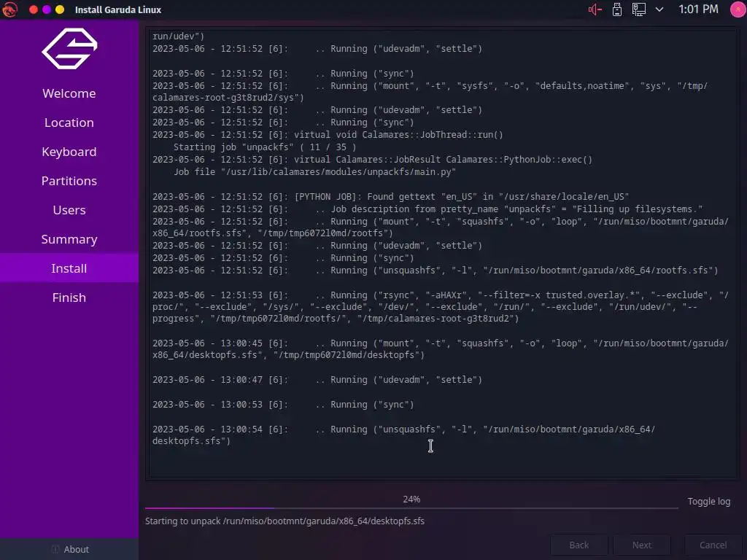Open the clock showing 1:01 PM

(x=698, y=9)
